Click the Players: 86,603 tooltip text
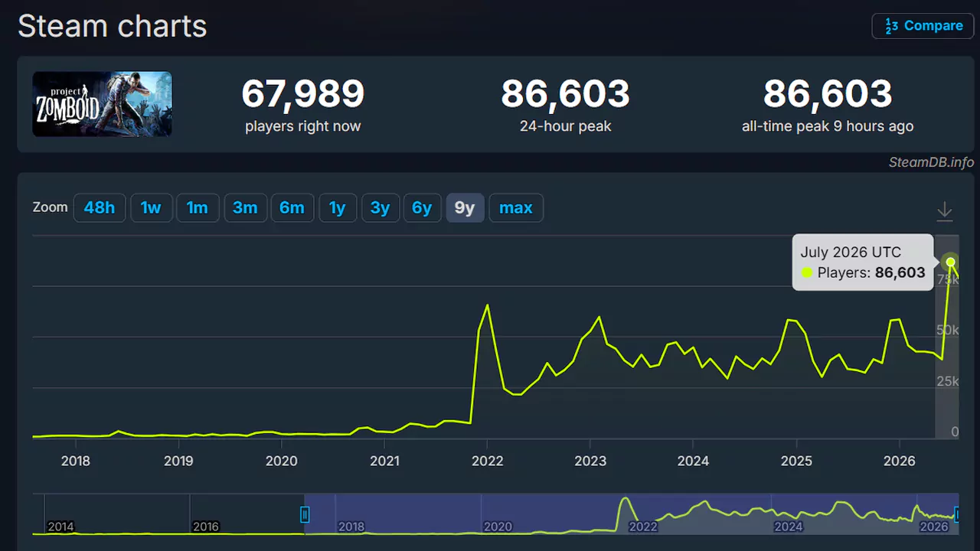The image size is (980, 551). click(871, 272)
